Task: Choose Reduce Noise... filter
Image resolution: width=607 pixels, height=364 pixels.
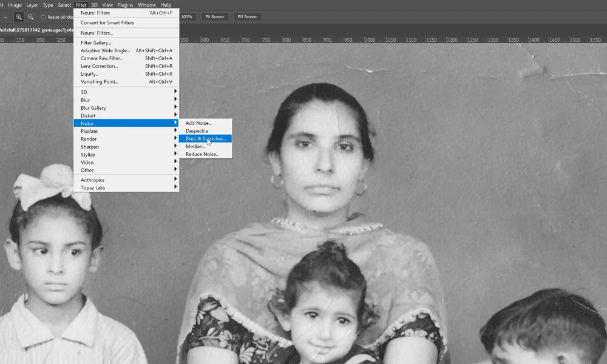Action: coord(206,154)
